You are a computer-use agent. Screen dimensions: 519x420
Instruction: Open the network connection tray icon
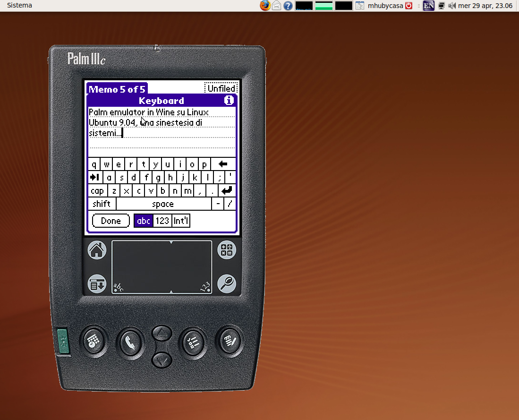pos(441,6)
